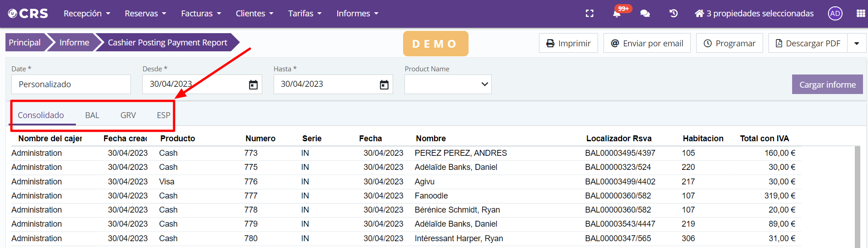Expand the Descargar PDF arrow options
The height and width of the screenshot is (248, 868).
coord(857,44)
